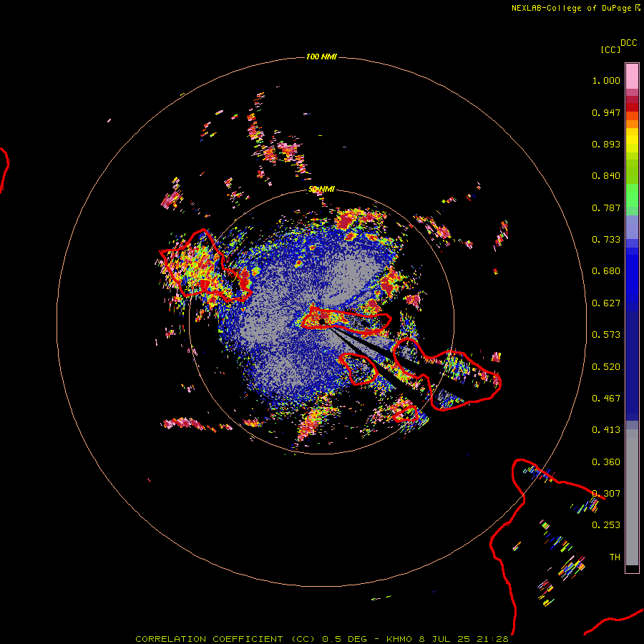Click the 0.253 color scale label

pyautogui.click(x=606, y=525)
